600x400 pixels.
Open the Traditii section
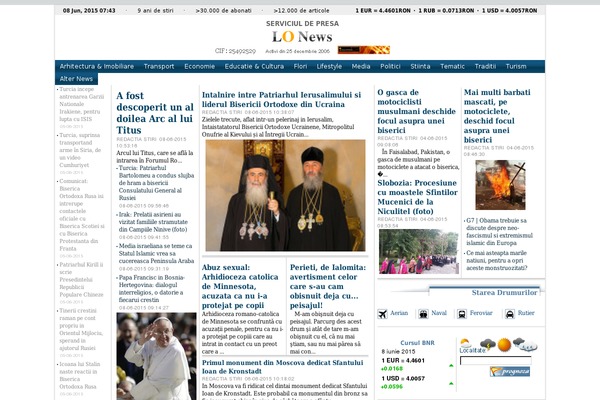point(485,66)
